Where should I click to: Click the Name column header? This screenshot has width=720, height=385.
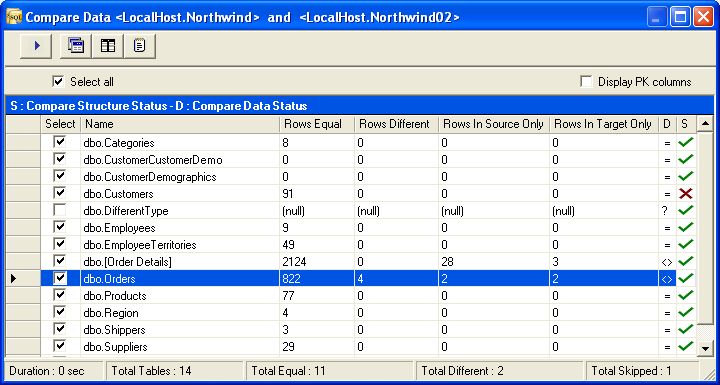coord(180,124)
